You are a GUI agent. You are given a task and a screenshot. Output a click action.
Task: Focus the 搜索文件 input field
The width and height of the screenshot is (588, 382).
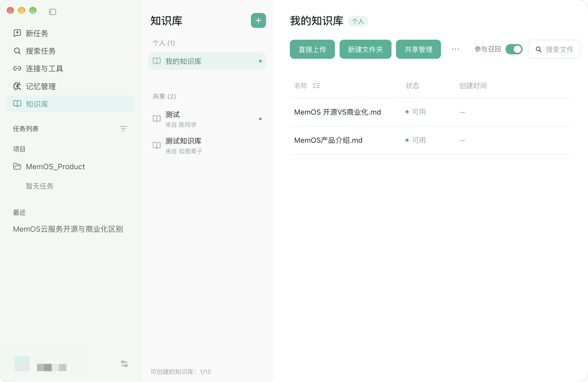pos(554,49)
